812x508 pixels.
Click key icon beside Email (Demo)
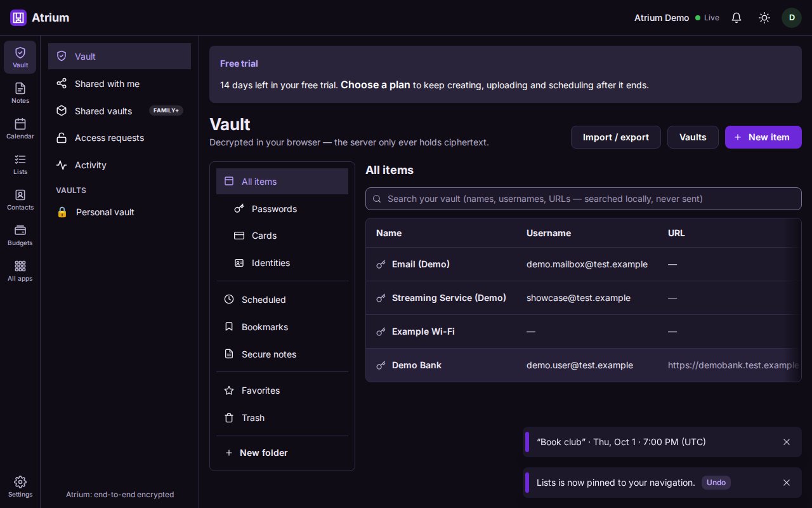(381, 264)
